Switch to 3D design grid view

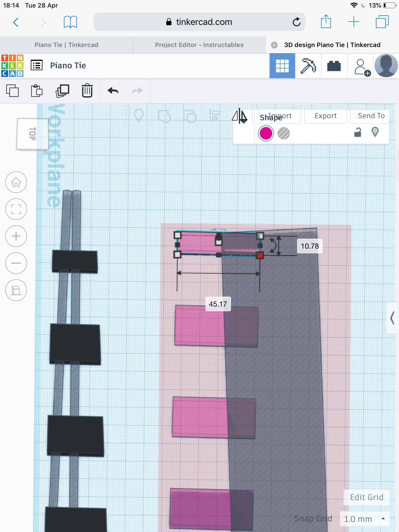282,66
